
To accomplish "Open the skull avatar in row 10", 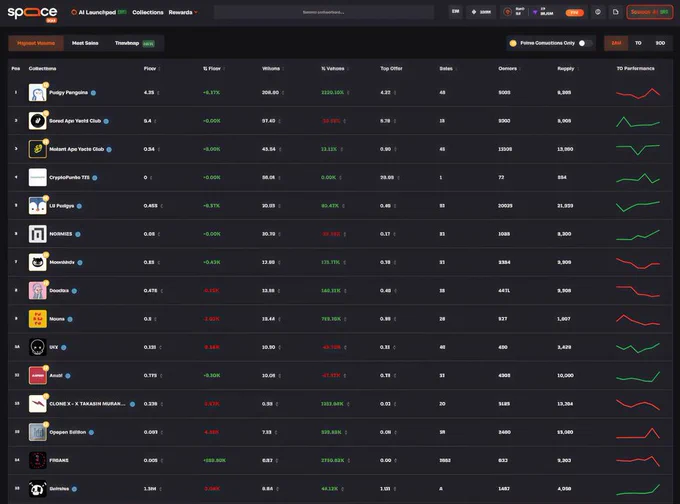I will click(x=37, y=347).
